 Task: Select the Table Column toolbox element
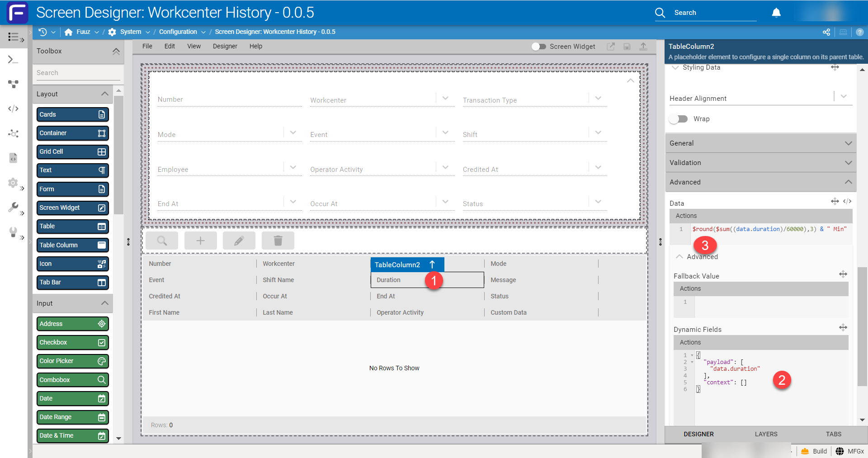(73, 245)
